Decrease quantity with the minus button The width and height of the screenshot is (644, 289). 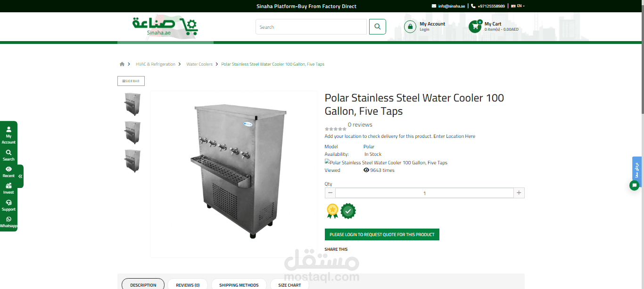pyautogui.click(x=330, y=193)
